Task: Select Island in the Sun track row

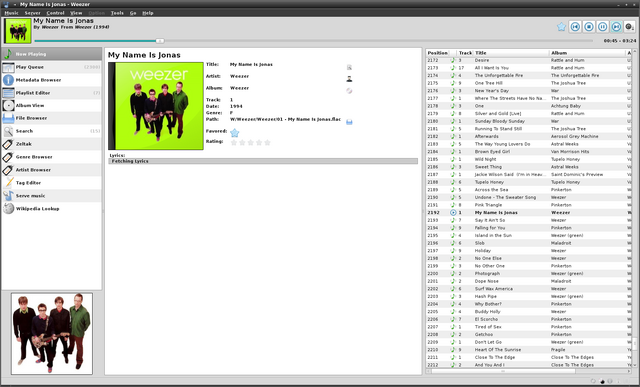Action: pos(529,236)
